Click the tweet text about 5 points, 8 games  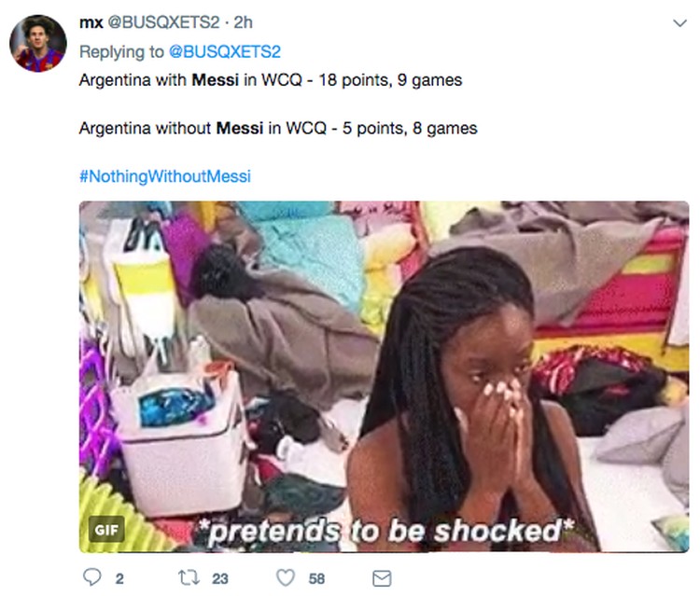coord(278,128)
